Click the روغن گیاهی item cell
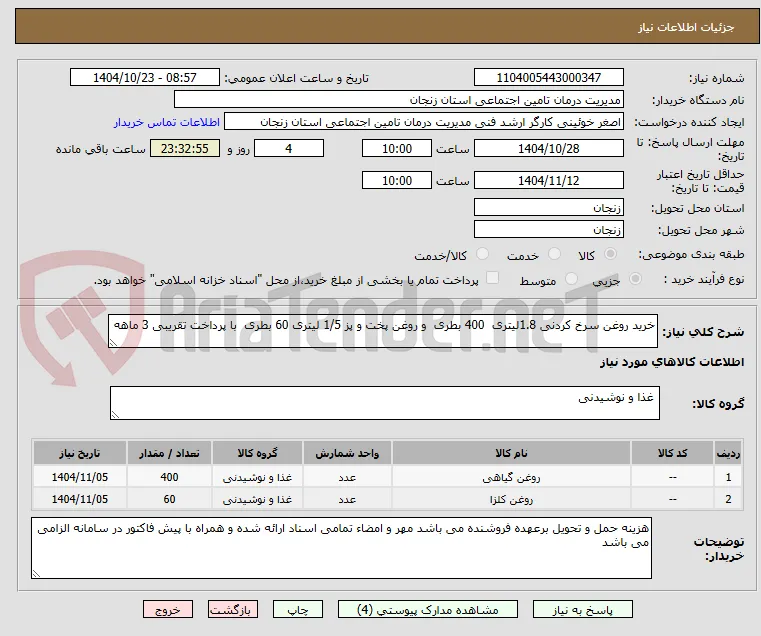 pyautogui.click(x=511, y=477)
